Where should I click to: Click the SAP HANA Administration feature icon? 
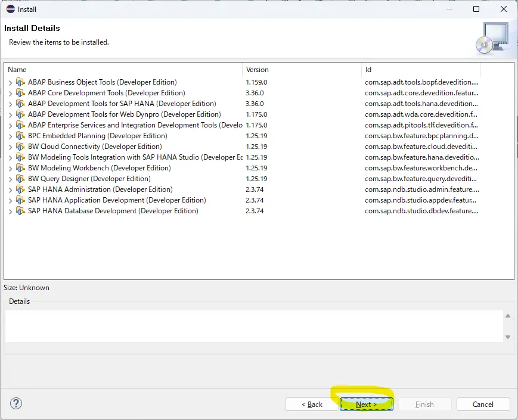click(x=20, y=189)
